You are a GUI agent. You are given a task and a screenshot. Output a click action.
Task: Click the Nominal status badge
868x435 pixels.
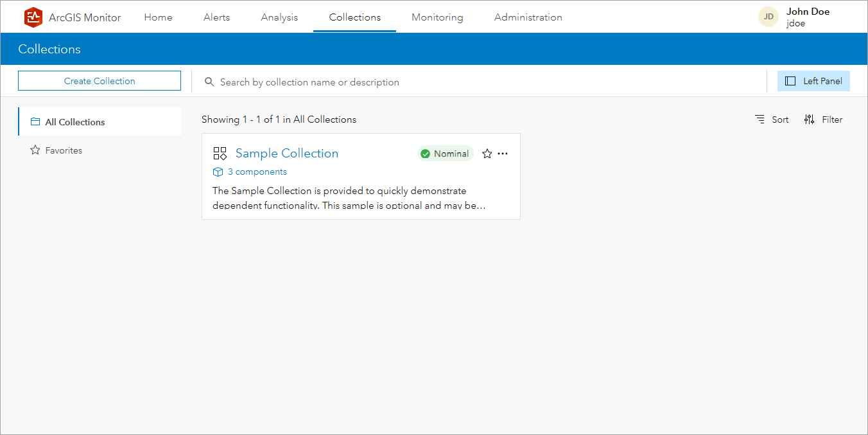click(445, 154)
